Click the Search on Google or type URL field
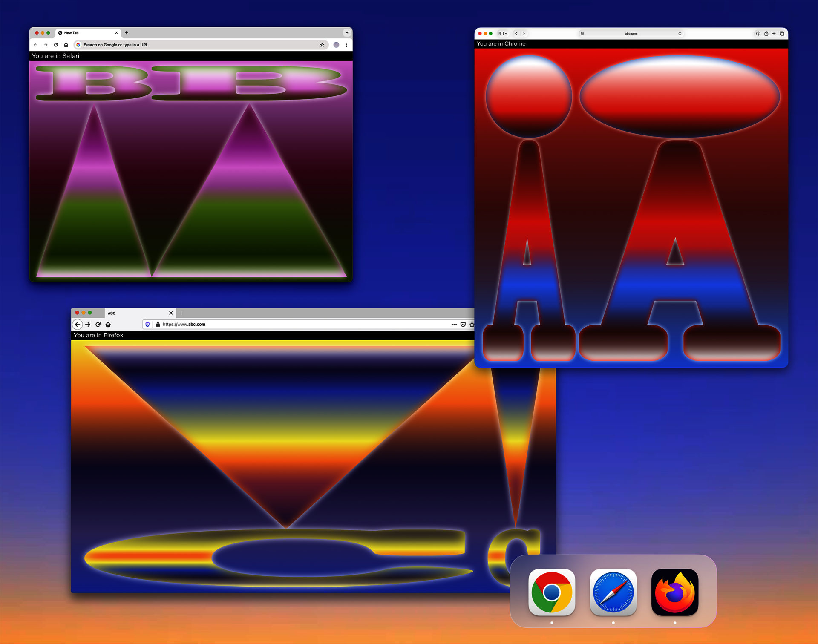The width and height of the screenshot is (818, 644). [x=201, y=45]
